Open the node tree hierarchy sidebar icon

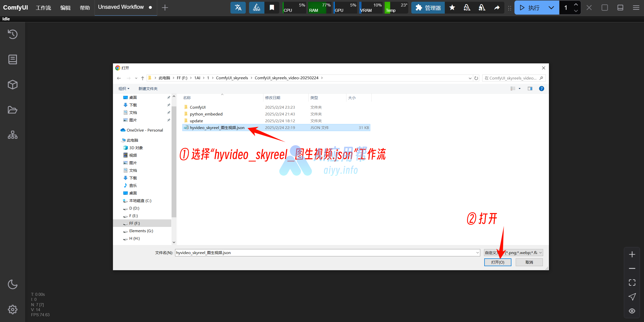13,135
